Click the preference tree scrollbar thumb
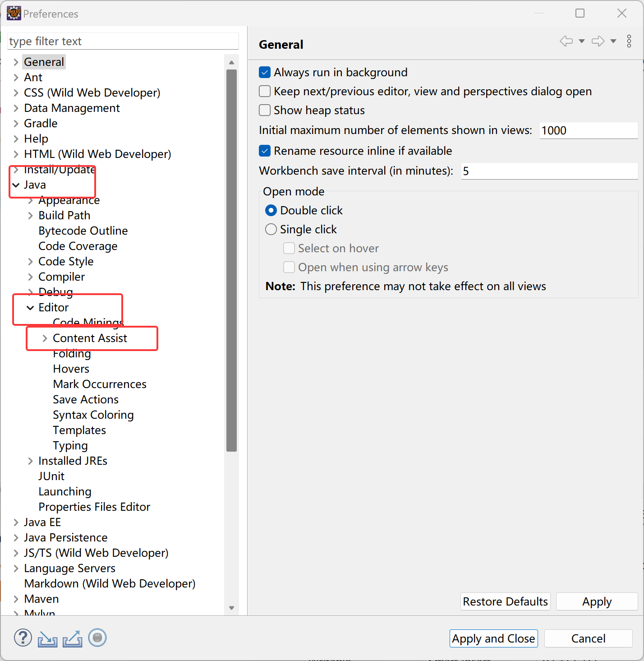The image size is (644, 661). (x=231, y=260)
